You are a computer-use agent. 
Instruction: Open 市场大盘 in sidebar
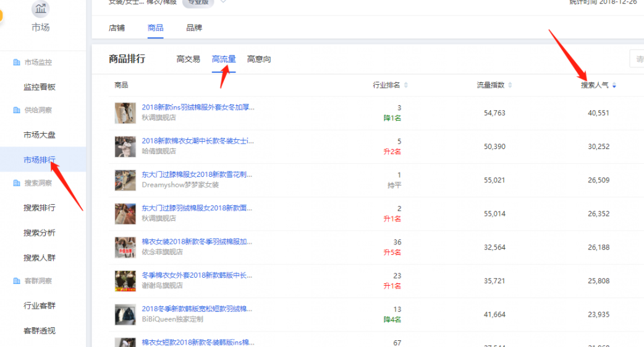point(40,135)
